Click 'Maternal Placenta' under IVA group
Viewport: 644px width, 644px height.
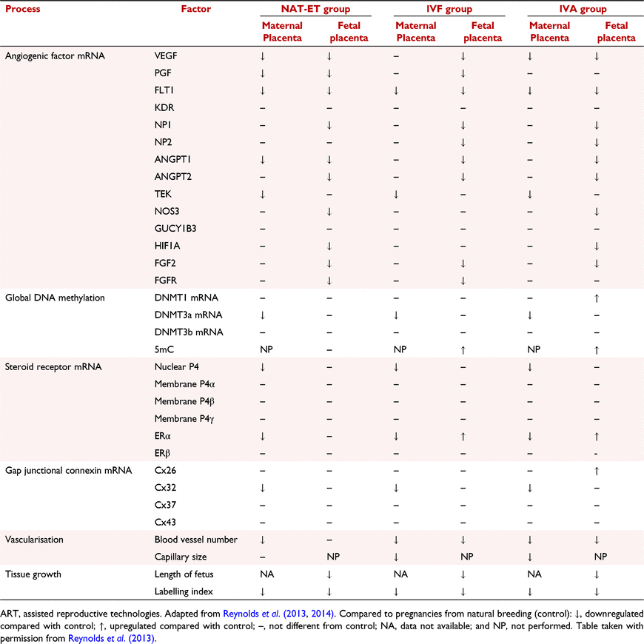(549, 32)
